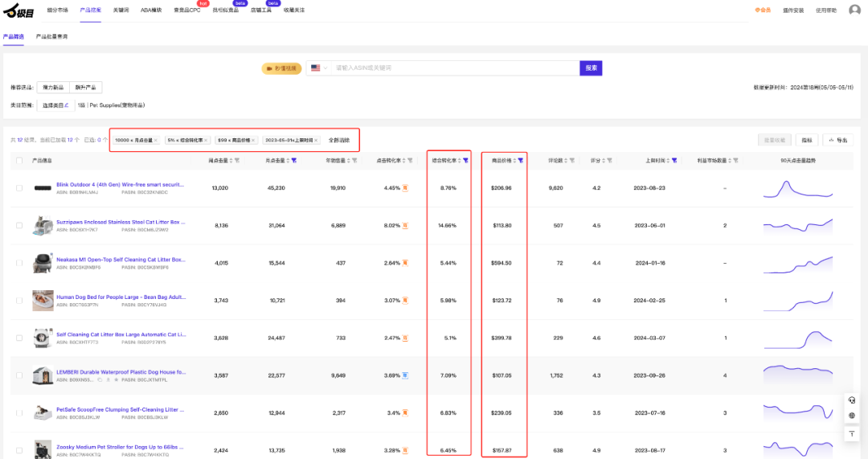
Task: Click the user avatar icon
Action: click(854, 10)
